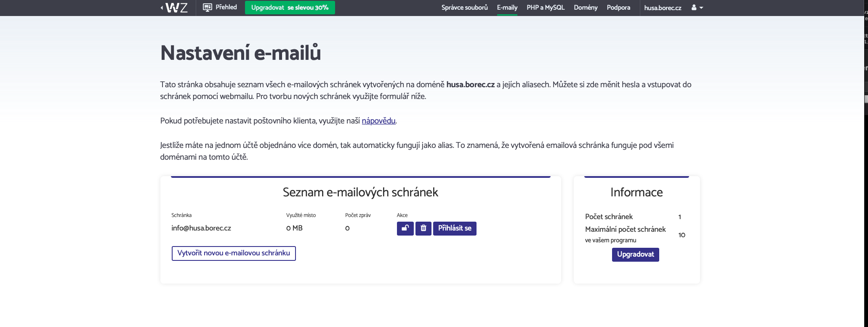Click the WZ logo in header
Image resolution: width=868 pixels, height=327 pixels.
coord(177,8)
